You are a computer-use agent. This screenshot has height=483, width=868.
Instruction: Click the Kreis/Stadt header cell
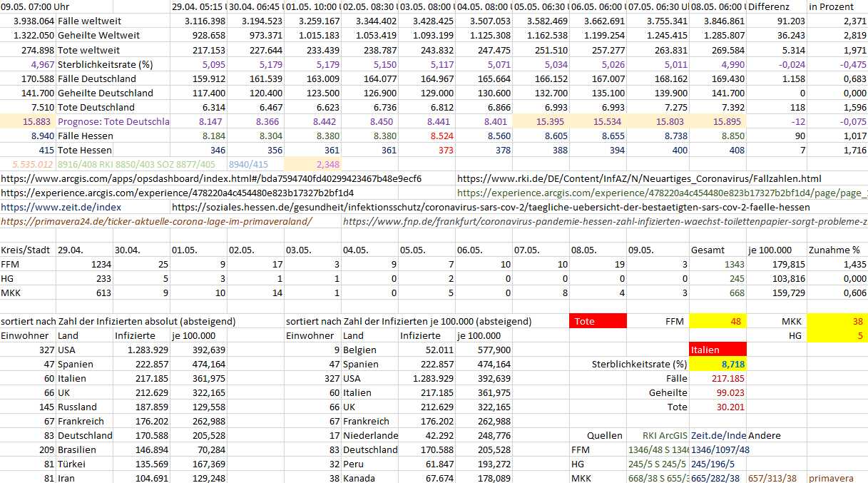(27, 250)
